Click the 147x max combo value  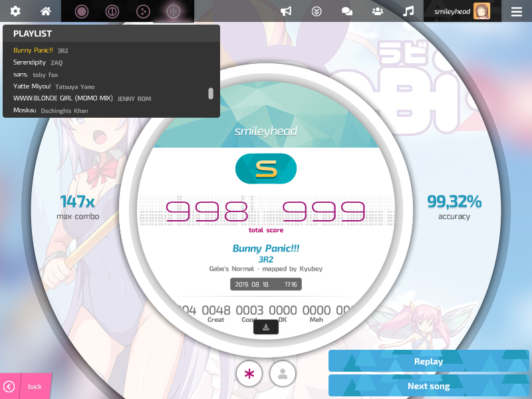point(78,201)
